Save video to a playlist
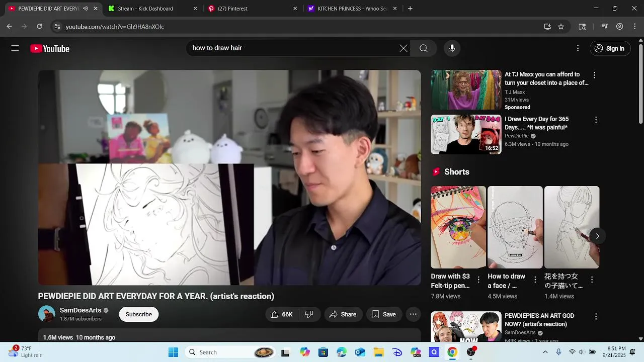 (x=384, y=314)
